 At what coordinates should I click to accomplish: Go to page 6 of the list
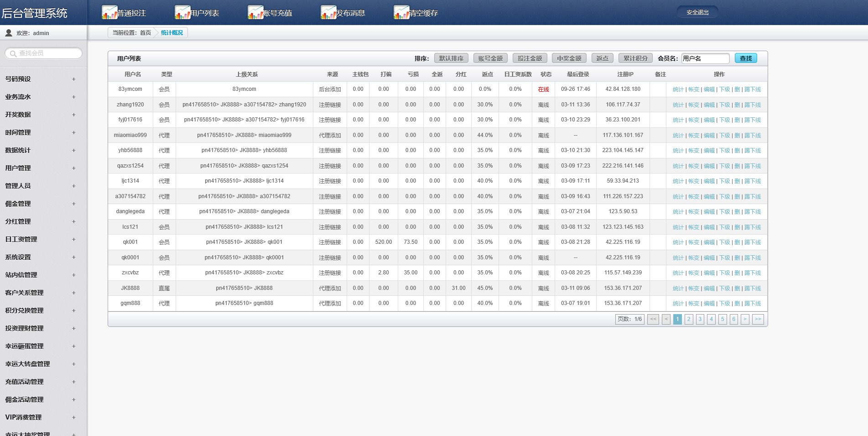pyautogui.click(x=734, y=319)
